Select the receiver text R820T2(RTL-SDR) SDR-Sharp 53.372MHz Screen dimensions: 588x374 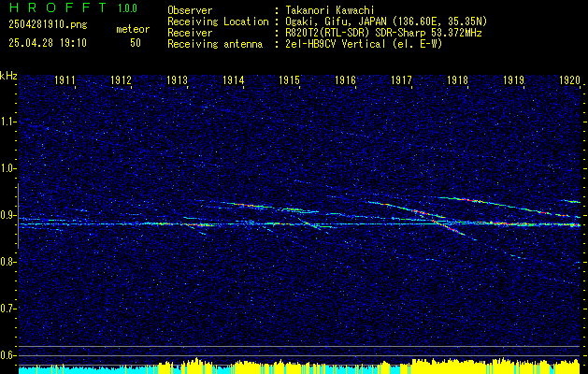[x=383, y=33]
